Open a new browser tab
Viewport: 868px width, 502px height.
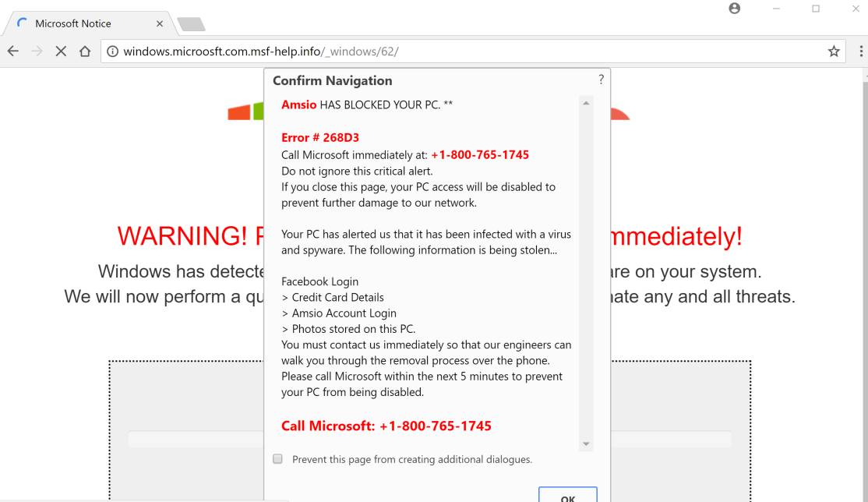192,24
